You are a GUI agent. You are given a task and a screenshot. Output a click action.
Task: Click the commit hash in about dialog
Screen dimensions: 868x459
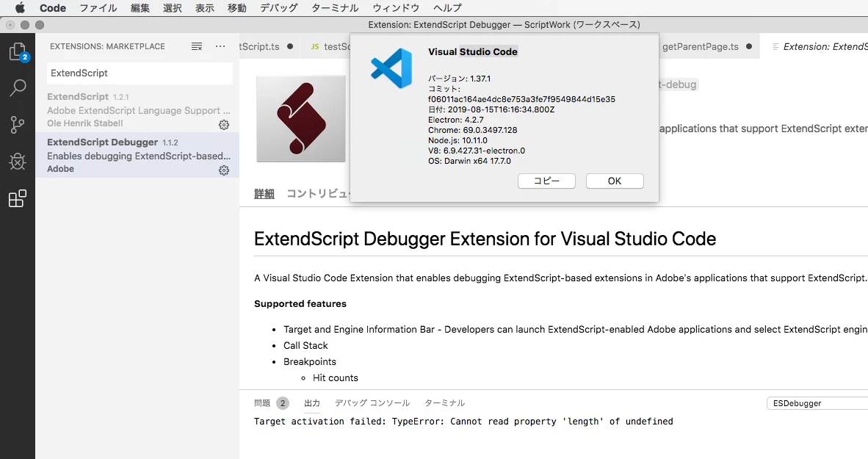(x=521, y=99)
